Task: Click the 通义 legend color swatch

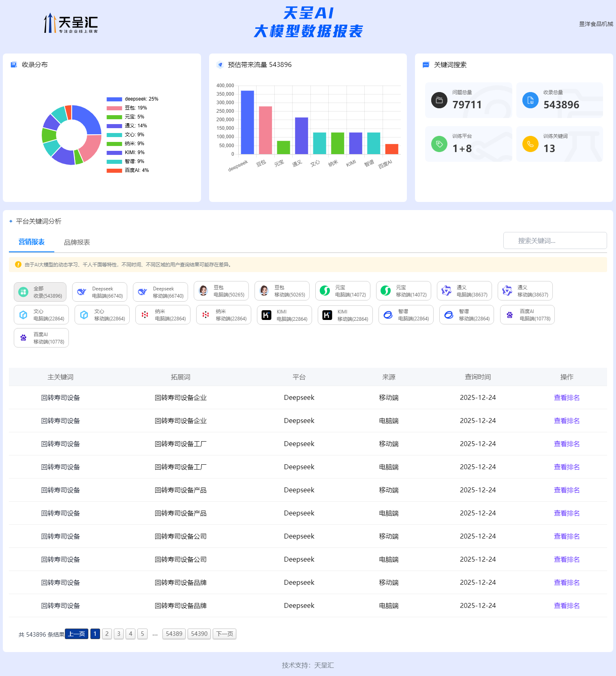Action: (x=114, y=126)
